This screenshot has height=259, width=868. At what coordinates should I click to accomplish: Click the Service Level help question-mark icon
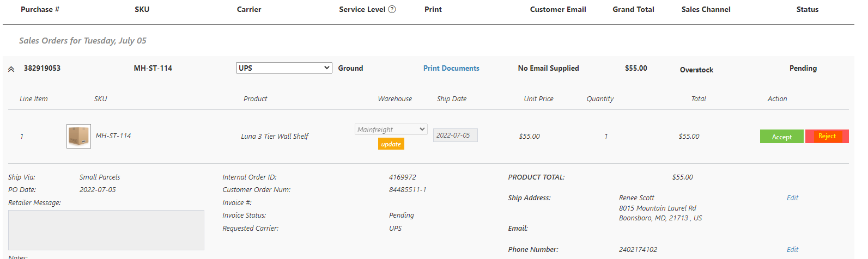click(x=392, y=9)
